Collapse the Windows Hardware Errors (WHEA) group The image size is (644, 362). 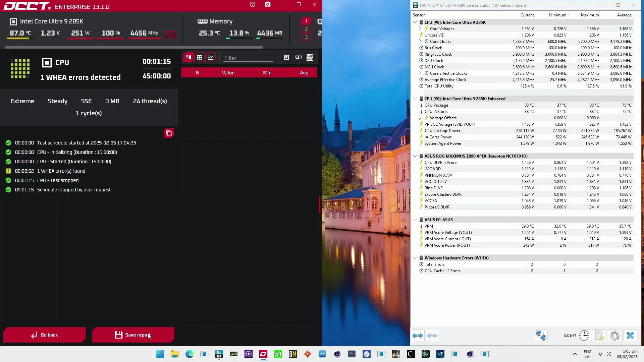point(415,258)
